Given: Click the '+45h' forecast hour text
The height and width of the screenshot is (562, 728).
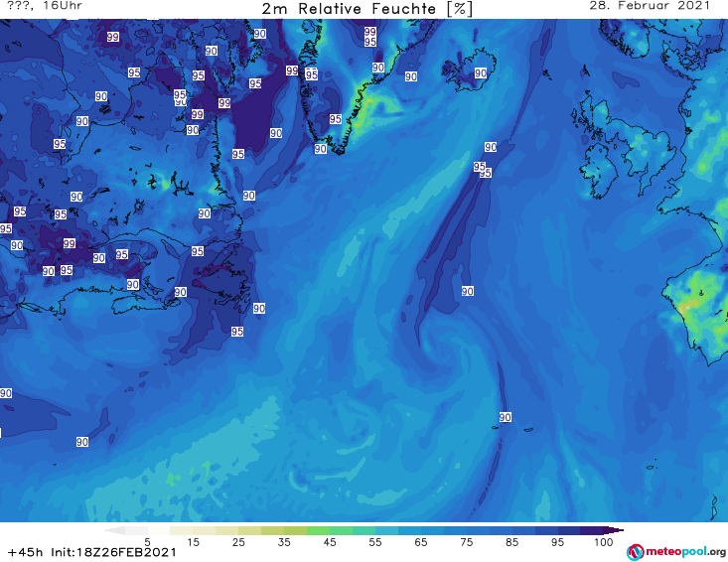Looking at the screenshot, I should [26, 552].
